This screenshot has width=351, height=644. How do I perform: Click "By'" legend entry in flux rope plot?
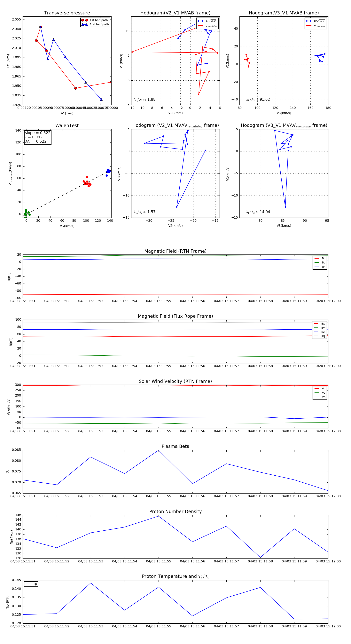(320, 328)
